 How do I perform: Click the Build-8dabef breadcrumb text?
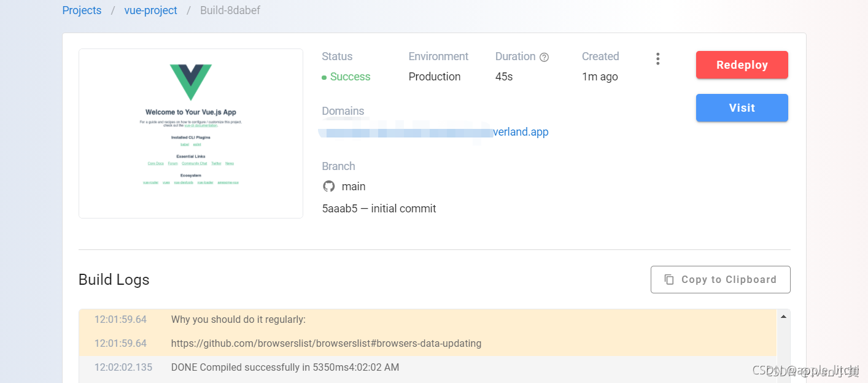(230, 10)
